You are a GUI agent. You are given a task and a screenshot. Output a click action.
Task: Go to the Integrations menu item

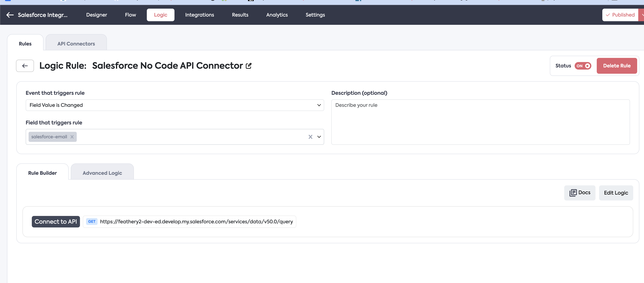199,15
